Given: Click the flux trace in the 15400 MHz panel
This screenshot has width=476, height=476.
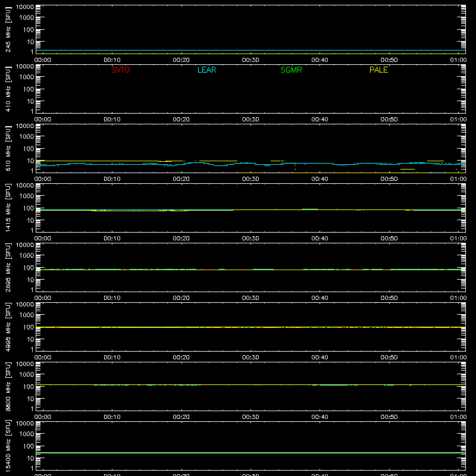Looking at the screenshot, I should pos(250,453).
